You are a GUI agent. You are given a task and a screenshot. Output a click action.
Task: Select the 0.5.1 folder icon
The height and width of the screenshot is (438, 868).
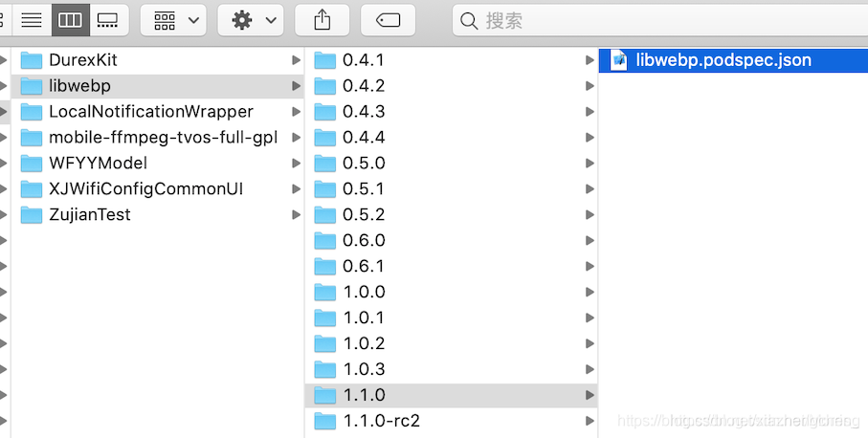pyautogui.click(x=325, y=189)
